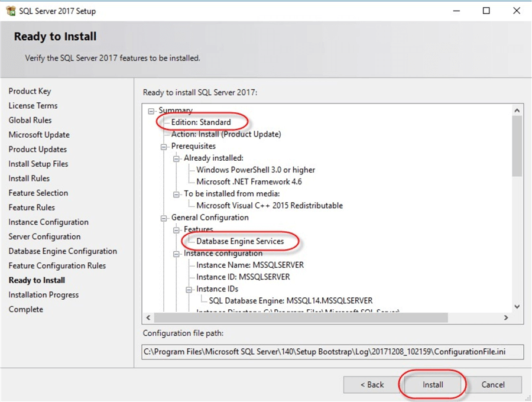Click the Install button
This screenshot has height=402, width=532.
[x=432, y=384]
